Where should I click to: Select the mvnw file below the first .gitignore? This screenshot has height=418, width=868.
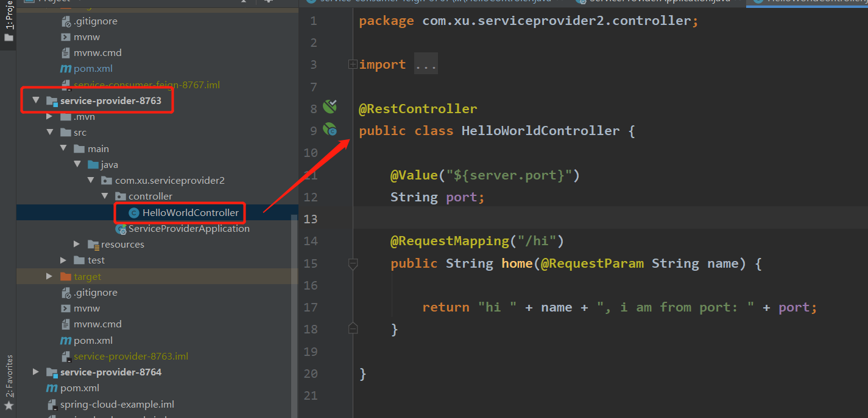(x=86, y=37)
